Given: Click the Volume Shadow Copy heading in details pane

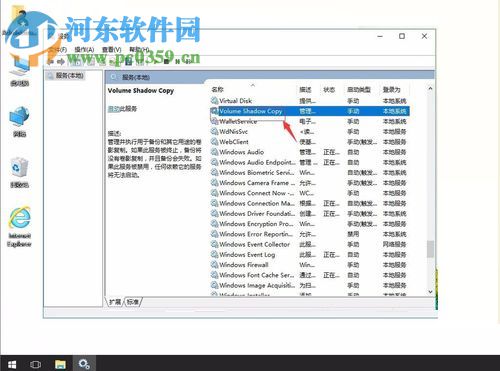Looking at the screenshot, I should tap(141, 91).
